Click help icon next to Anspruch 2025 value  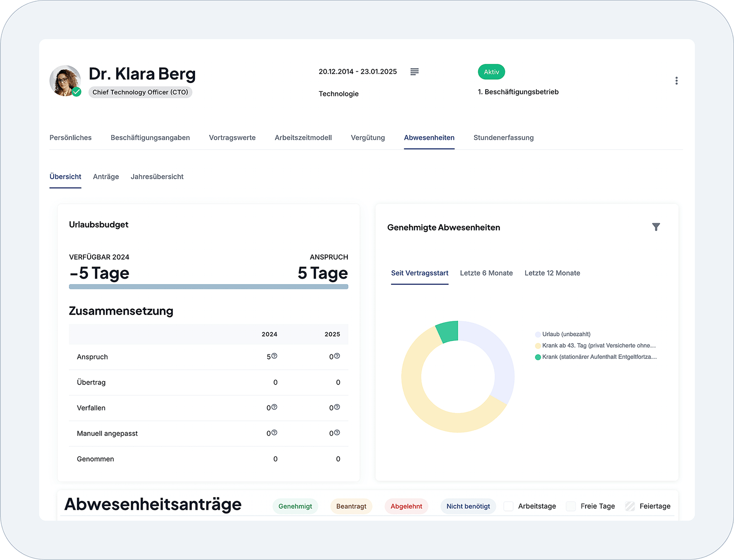point(337,356)
